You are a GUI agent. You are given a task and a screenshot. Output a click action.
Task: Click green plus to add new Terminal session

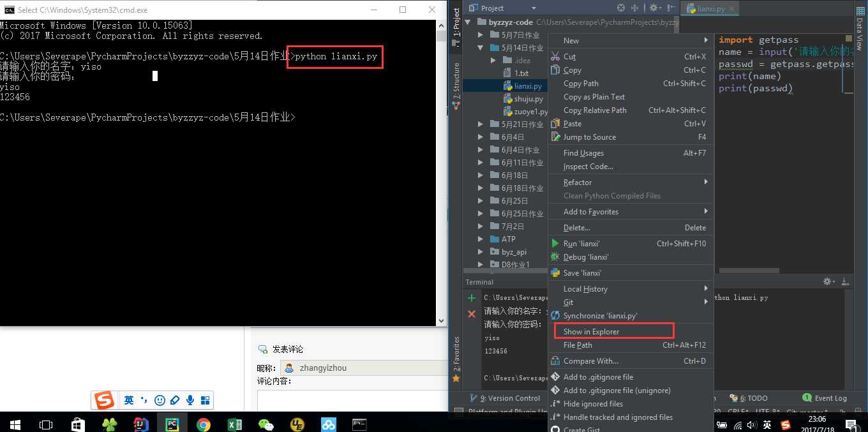click(472, 298)
